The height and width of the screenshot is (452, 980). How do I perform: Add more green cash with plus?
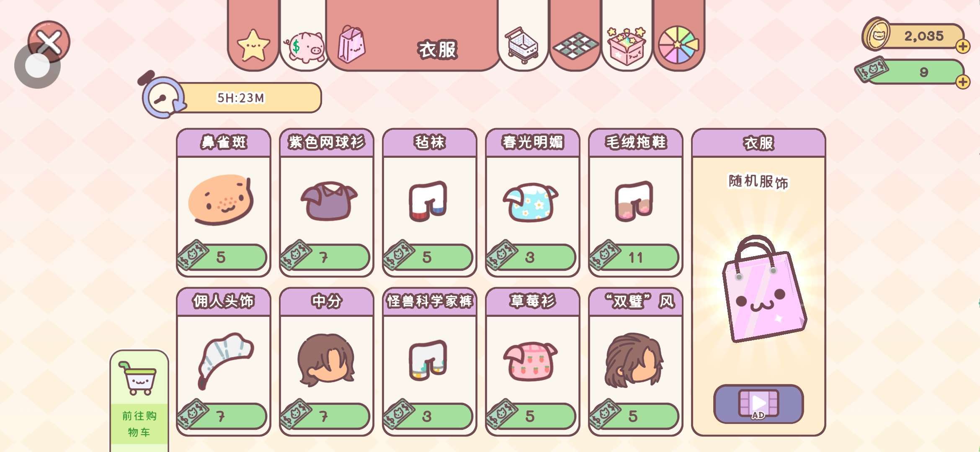point(963,82)
